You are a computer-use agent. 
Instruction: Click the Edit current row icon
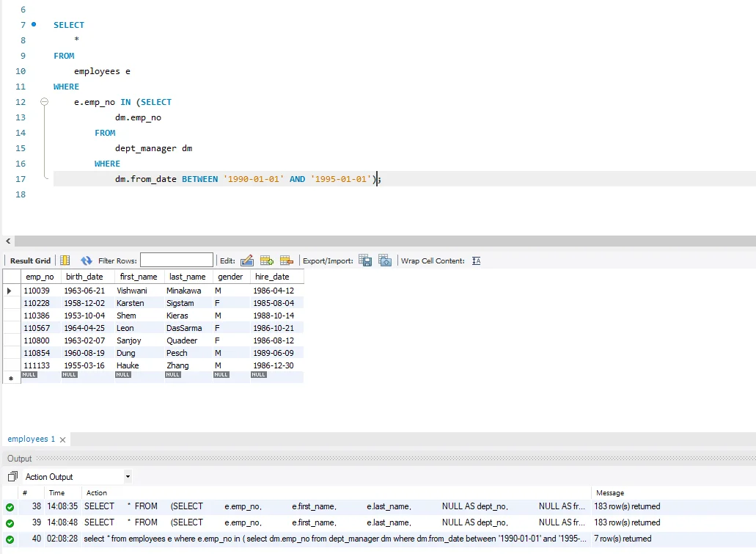[247, 260]
